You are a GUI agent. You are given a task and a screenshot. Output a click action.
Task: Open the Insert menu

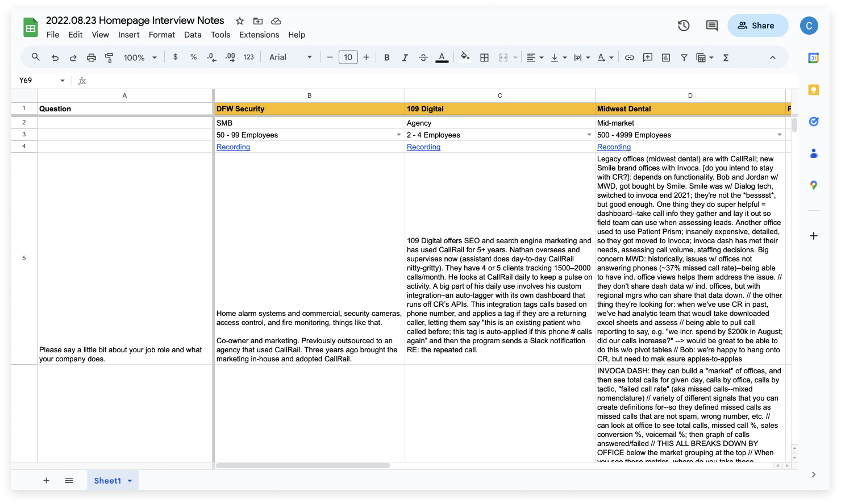(129, 35)
